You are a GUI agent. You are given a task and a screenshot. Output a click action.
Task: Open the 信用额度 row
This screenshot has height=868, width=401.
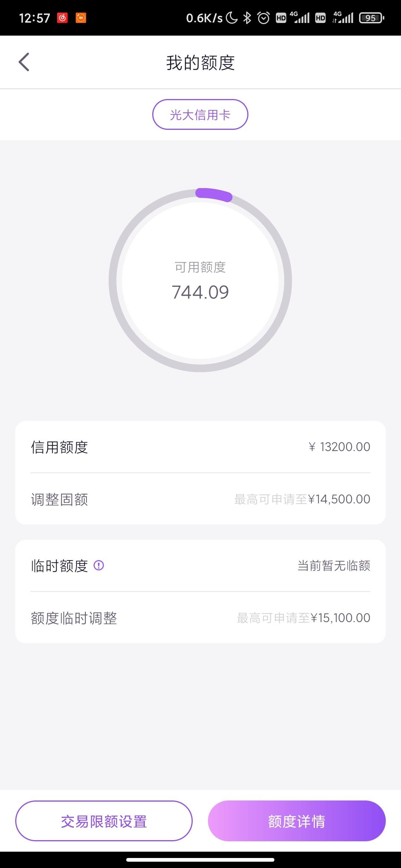click(200, 447)
